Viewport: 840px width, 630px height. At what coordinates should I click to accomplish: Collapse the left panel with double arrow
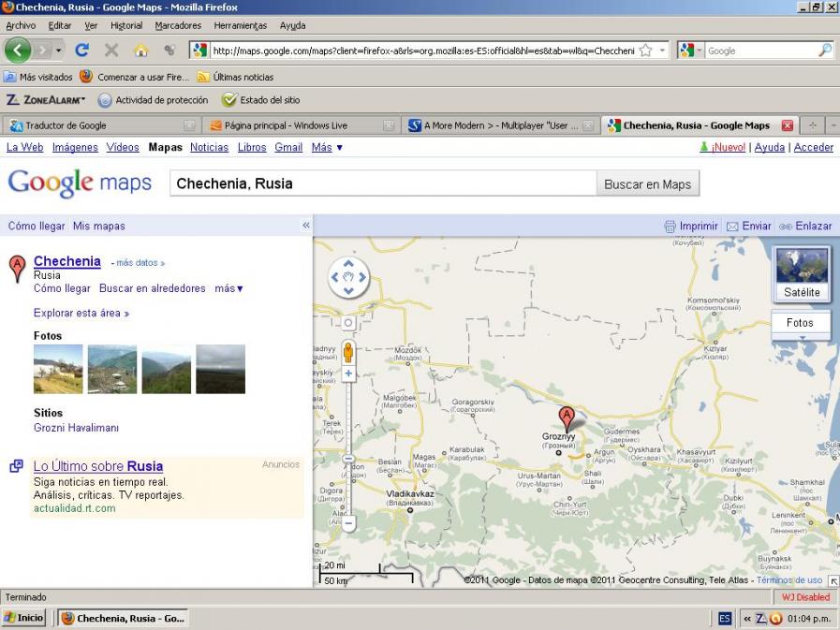(x=305, y=226)
